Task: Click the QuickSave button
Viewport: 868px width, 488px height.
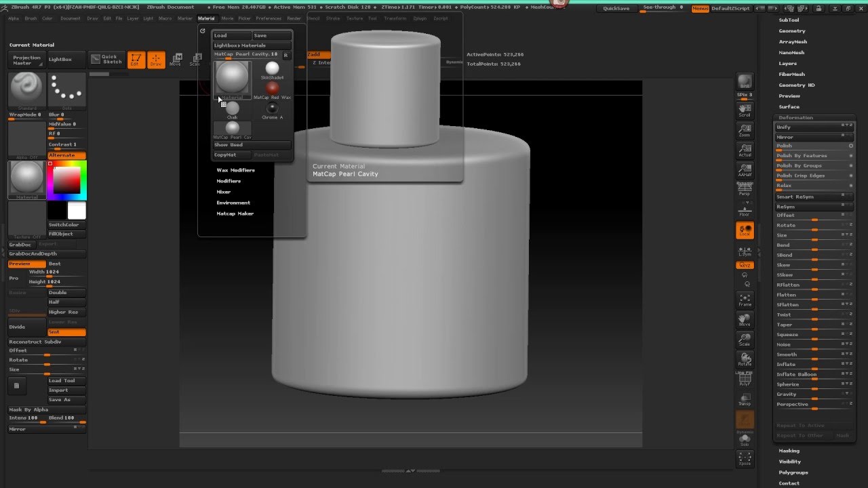Action: click(x=616, y=8)
